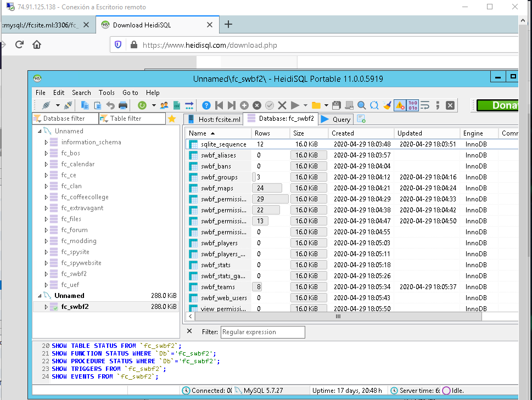Image resolution: width=532 pixels, height=400 pixels.
Task: Expand the information_schema tree node
Action: click(47, 142)
